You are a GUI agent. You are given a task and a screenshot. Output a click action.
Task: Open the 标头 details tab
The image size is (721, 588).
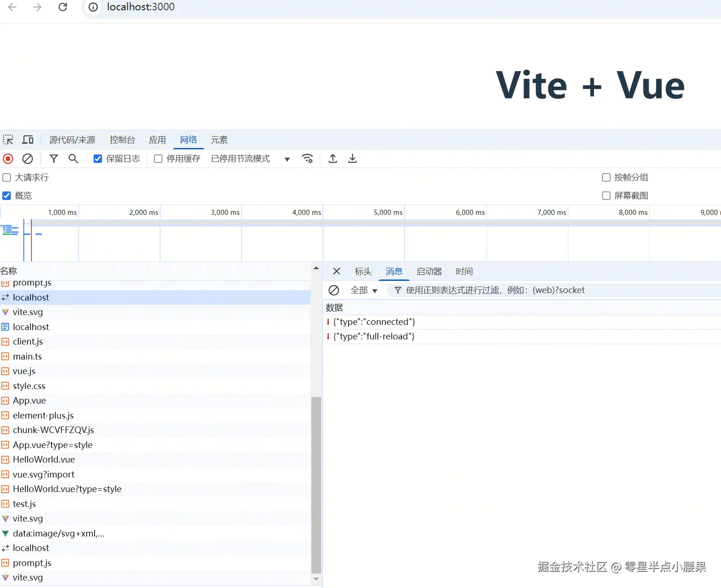[363, 272]
